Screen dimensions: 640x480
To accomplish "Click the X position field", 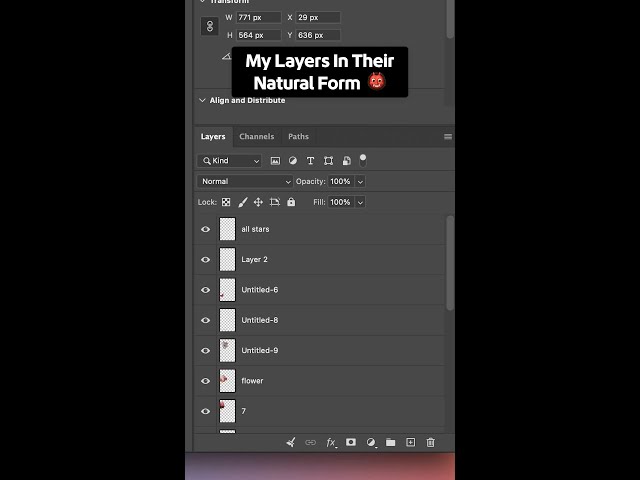I will coord(318,18).
